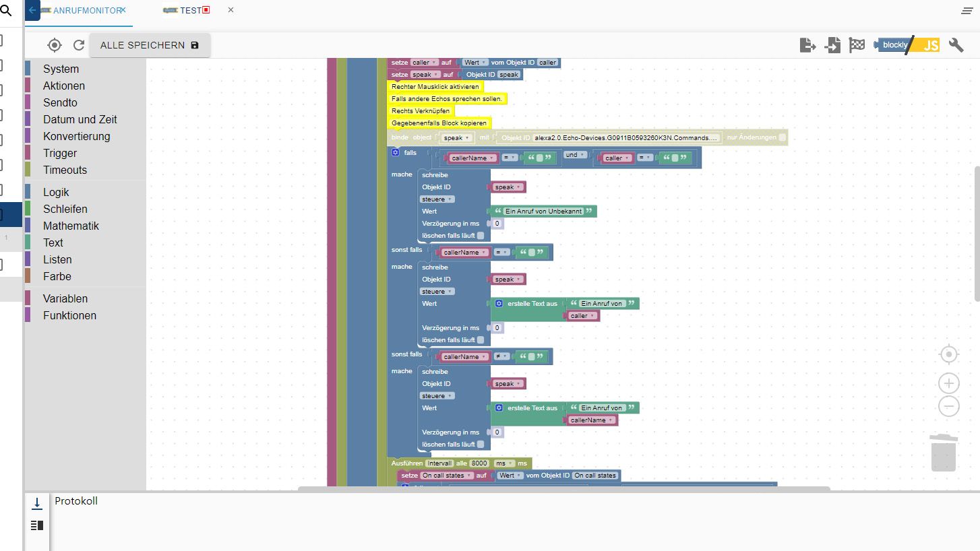The width and height of the screenshot is (980, 551).
Task: Open the Farbe block category
Action: (x=57, y=276)
